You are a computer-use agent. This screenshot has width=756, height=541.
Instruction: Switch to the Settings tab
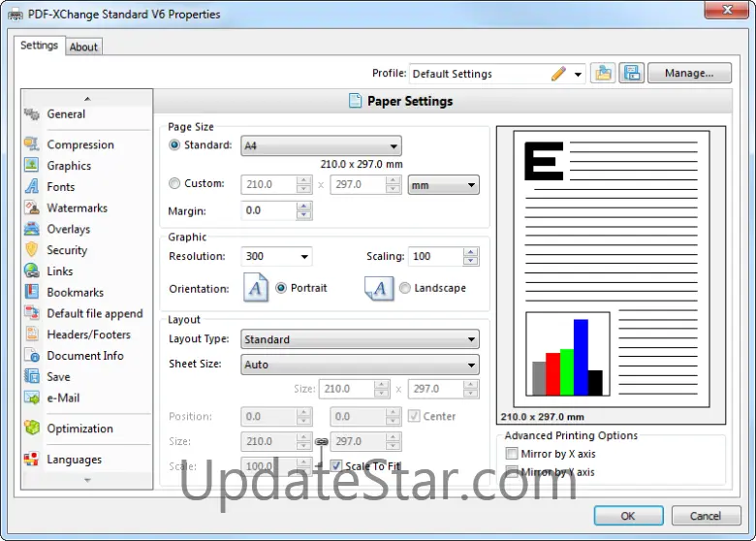[39, 46]
